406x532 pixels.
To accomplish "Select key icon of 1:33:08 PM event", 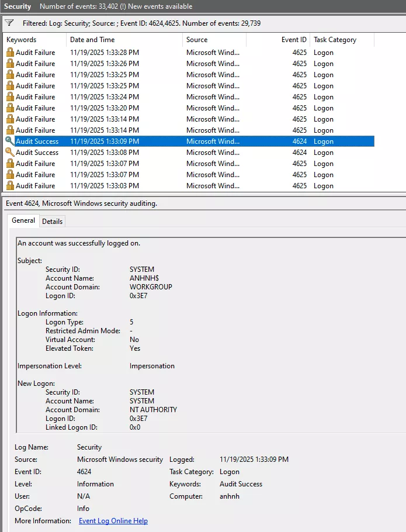I will pyautogui.click(x=10, y=153).
